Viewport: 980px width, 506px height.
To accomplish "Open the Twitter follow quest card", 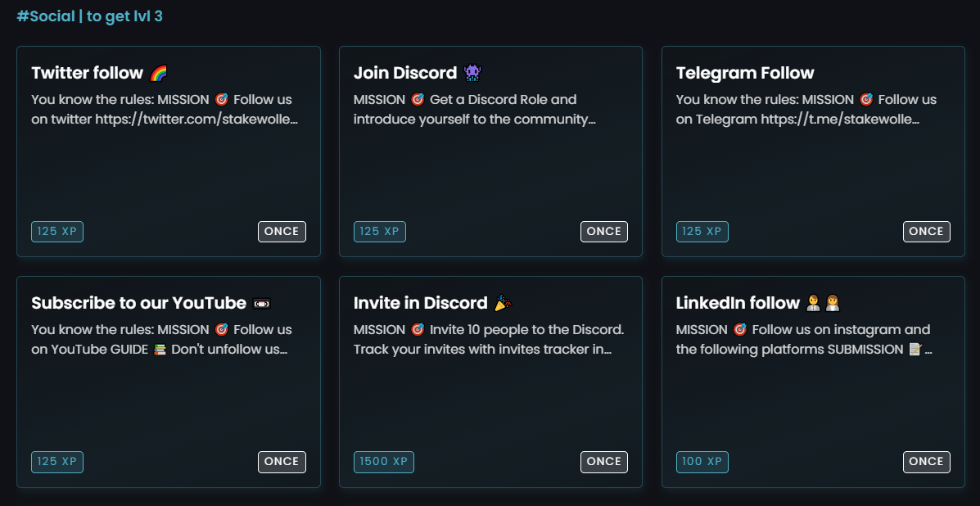I will (168, 151).
